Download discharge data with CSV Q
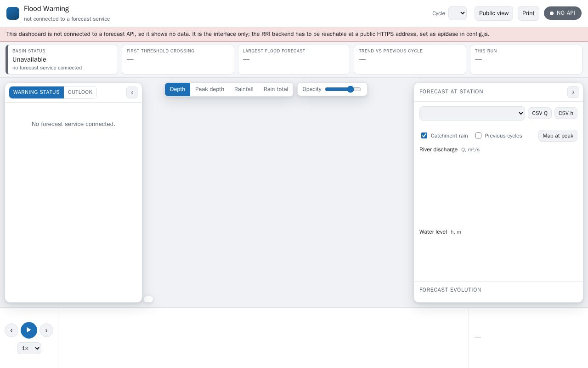 pyautogui.click(x=540, y=113)
